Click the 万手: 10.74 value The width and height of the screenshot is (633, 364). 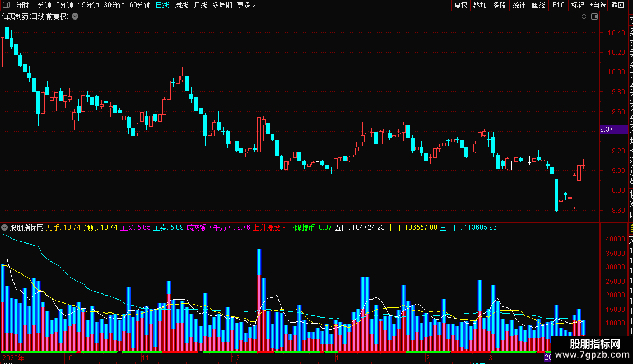tap(63, 227)
